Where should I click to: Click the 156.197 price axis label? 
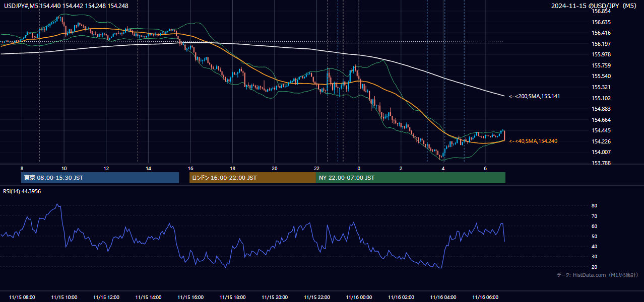point(601,44)
